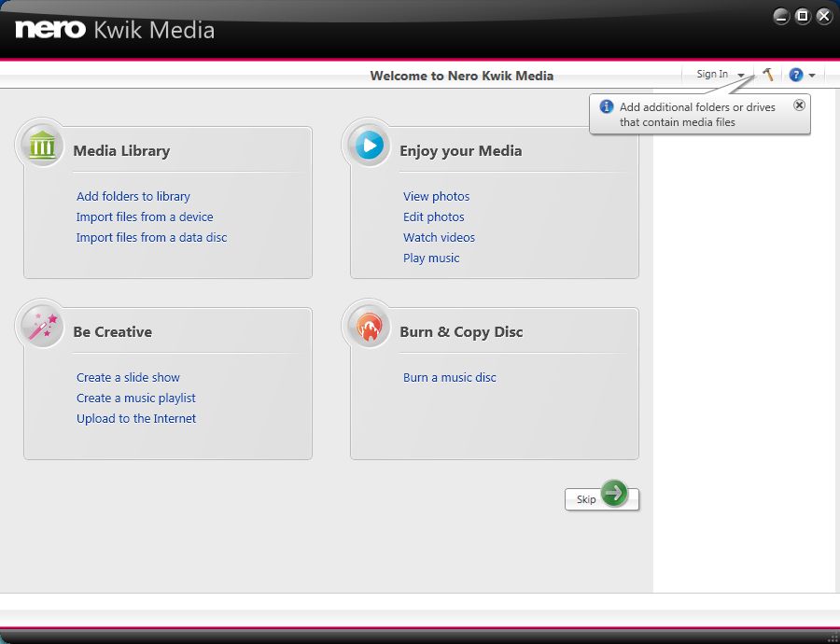
Task: Dismiss the add folders tooltip
Action: 799,105
